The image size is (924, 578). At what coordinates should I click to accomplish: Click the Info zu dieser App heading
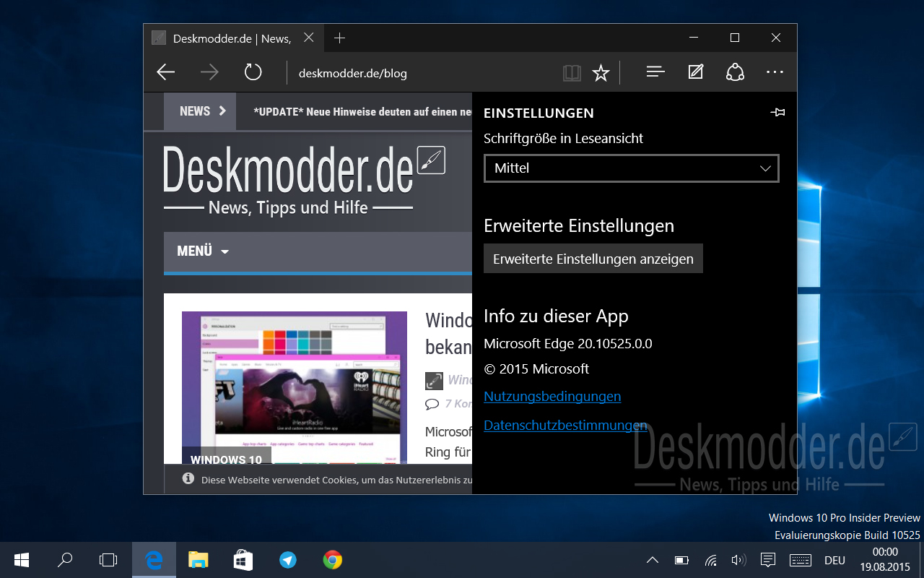click(556, 316)
